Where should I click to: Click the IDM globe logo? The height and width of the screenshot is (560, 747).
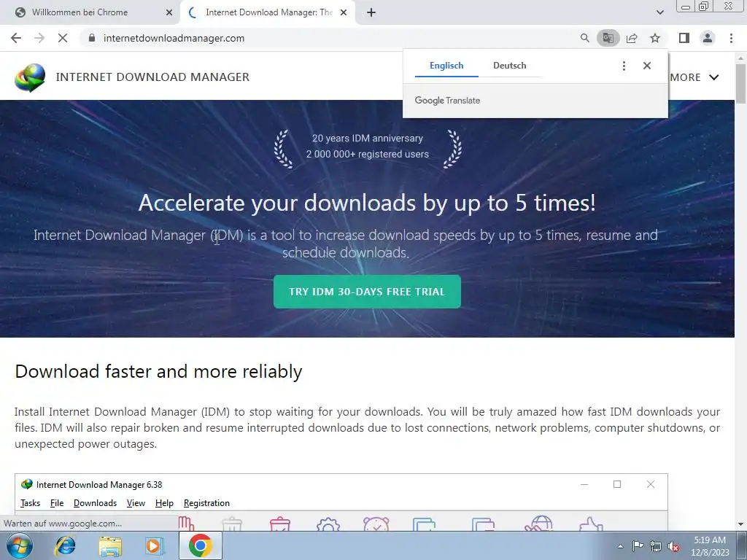[30, 77]
